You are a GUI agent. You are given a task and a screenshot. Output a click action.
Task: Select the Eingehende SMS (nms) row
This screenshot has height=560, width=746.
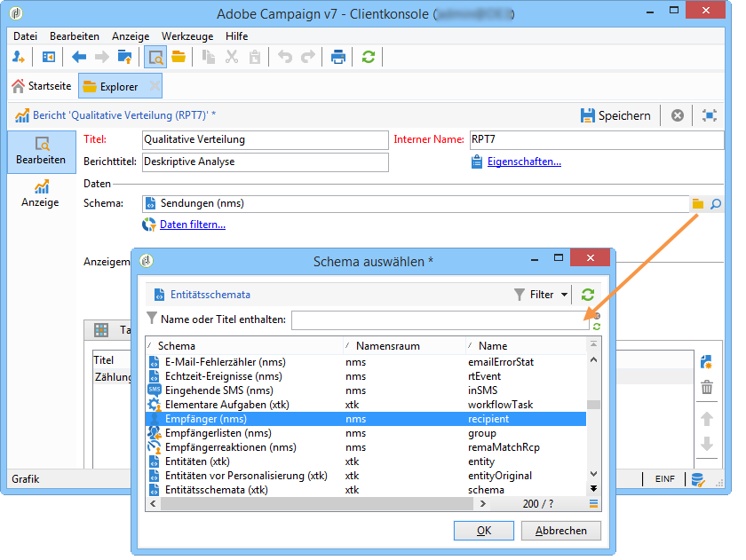365,390
